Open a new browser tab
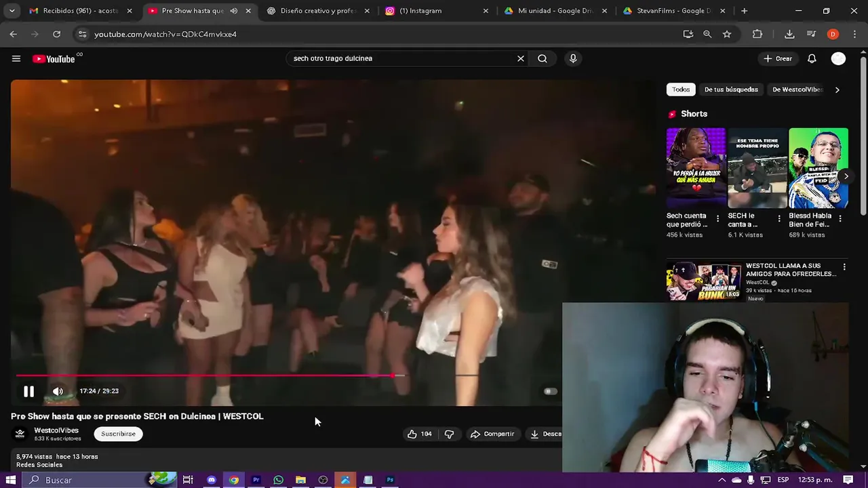The width and height of the screenshot is (868, 488). click(x=745, y=11)
